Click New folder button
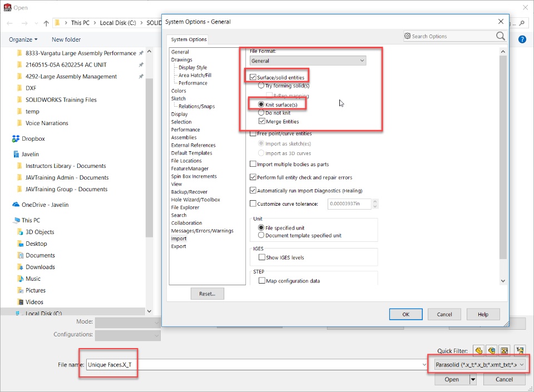 pyautogui.click(x=66, y=39)
